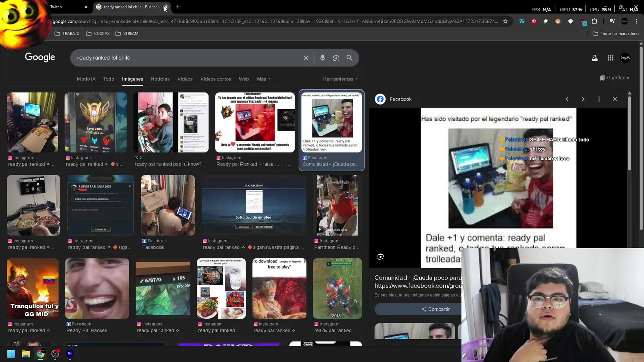644x362 pixels.
Task: Switch to the Todo results tab
Action: click(x=109, y=79)
